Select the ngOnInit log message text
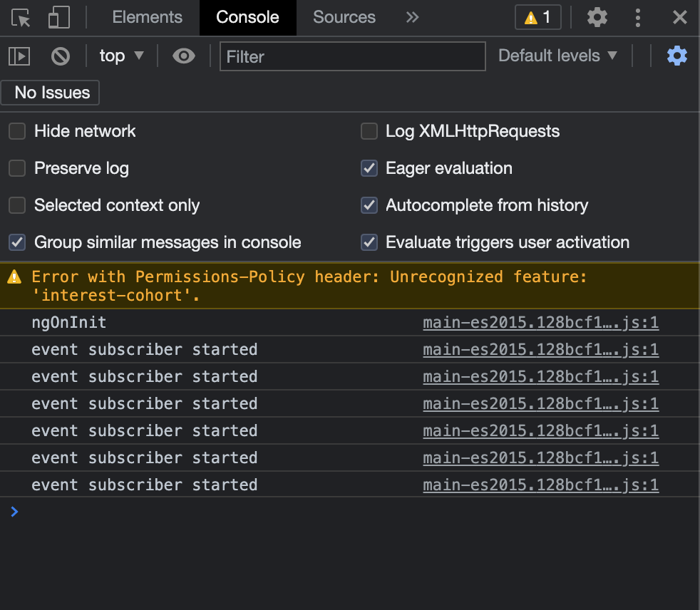The height and width of the screenshot is (610, 700). [68, 322]
